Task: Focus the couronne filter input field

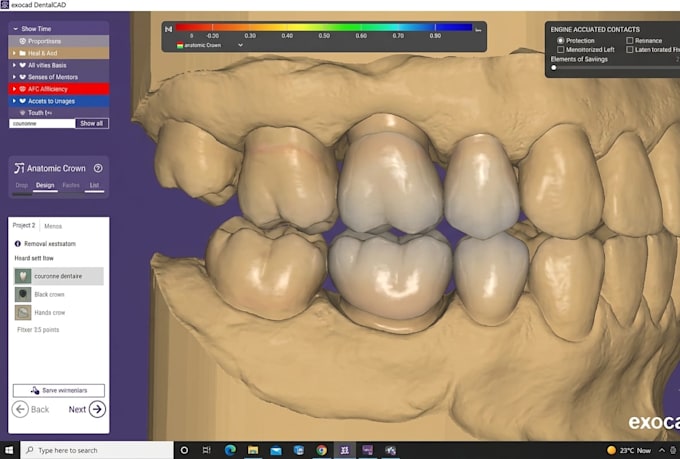Action: [x=42, y=124]
